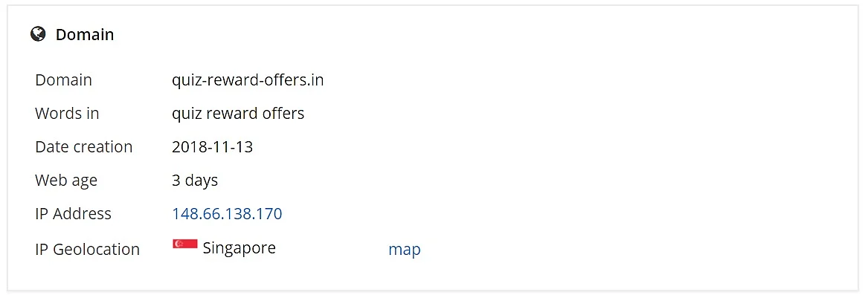
Task: Click the word quiz in Words in
Action: click(x=186, y=114)
